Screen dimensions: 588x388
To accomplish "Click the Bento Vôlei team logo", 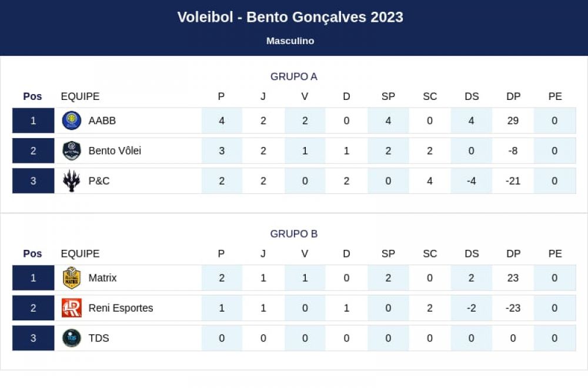I will (x=71, y=150).
